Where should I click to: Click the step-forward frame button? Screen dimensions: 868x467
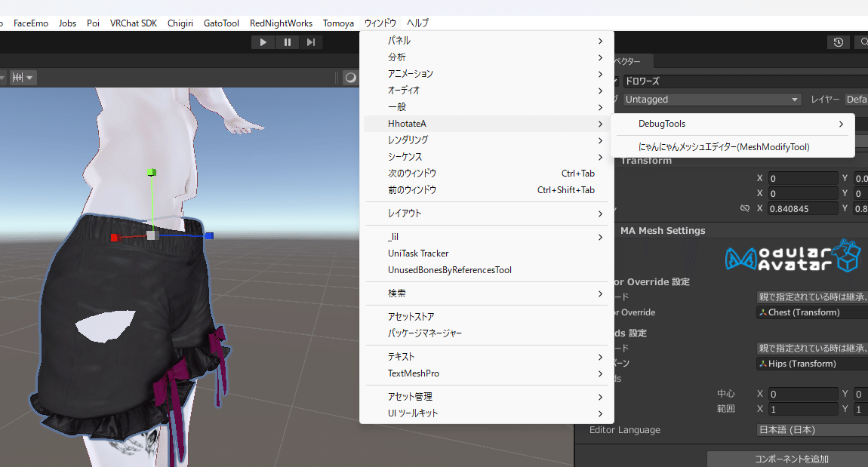coord(311,41)
